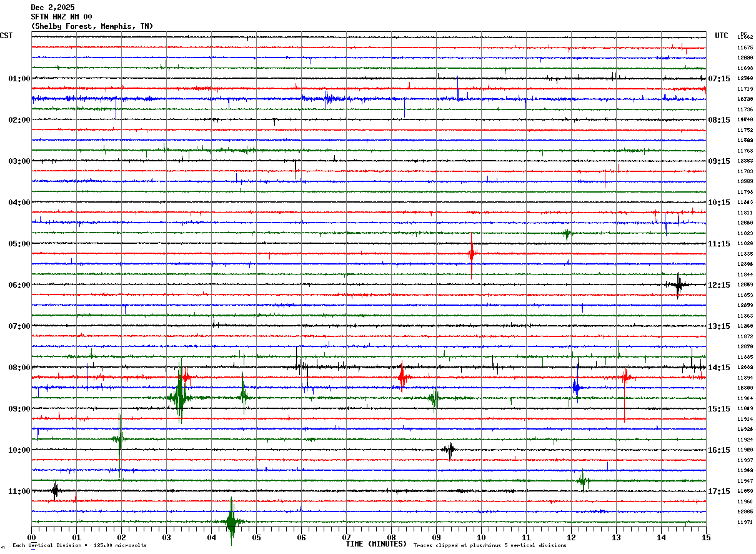Screen dimensions: 756x554
Task: Click DC offset value 11894
Action: point(745,378)
